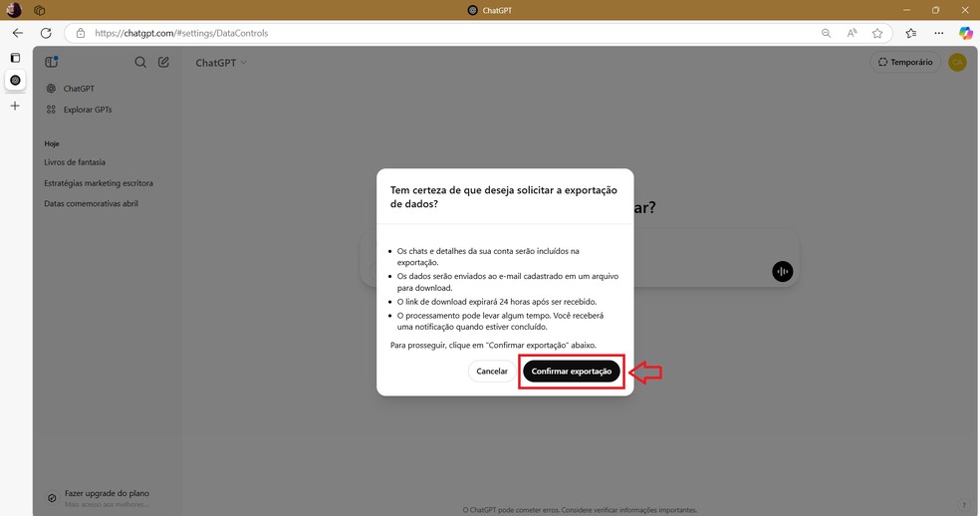Open browser Settings and more menu
Screen dimensions: 980x516
pos(939,33)
